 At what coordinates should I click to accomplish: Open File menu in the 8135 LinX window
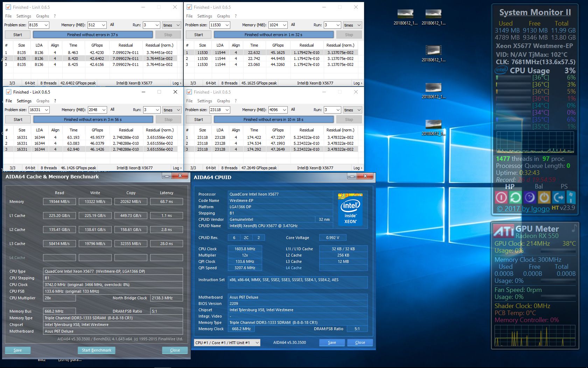point(8,16)
